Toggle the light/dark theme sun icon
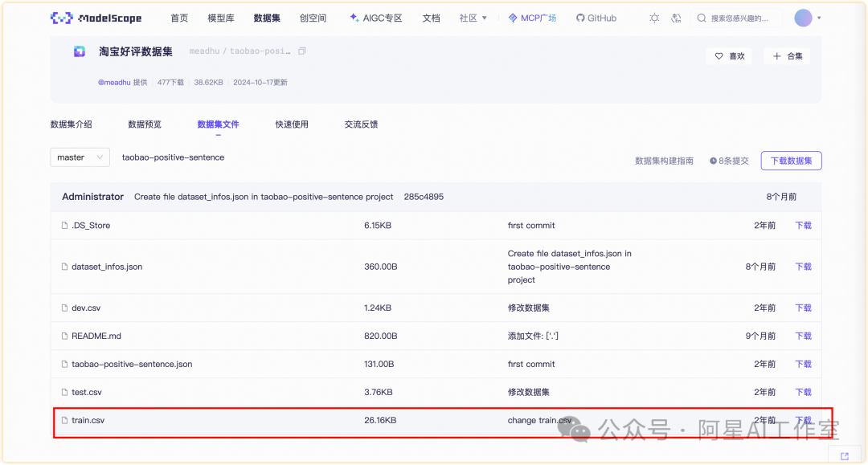868x465 pixels. pos(654,18)
